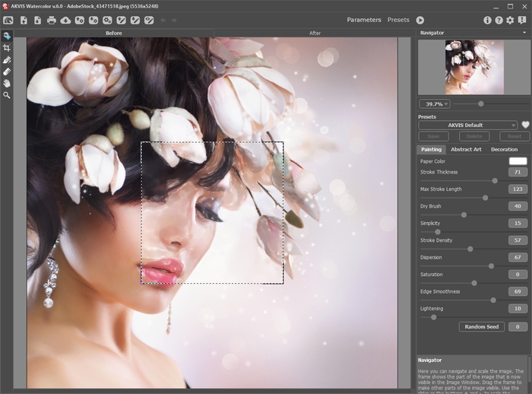Viewport: 532px width, 394px height.
Task: Click the Dry Brush value field 40
Action: pyautogui.click(x=518, y=206)
